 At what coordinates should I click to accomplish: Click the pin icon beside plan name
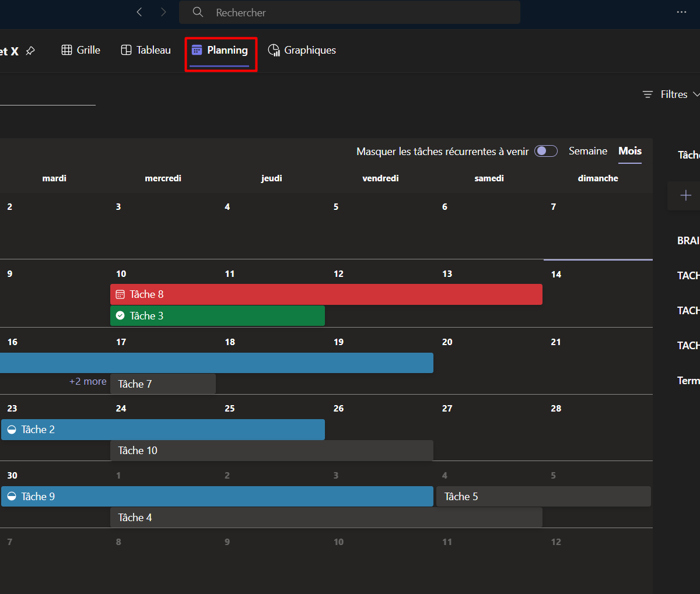point(30,51)
